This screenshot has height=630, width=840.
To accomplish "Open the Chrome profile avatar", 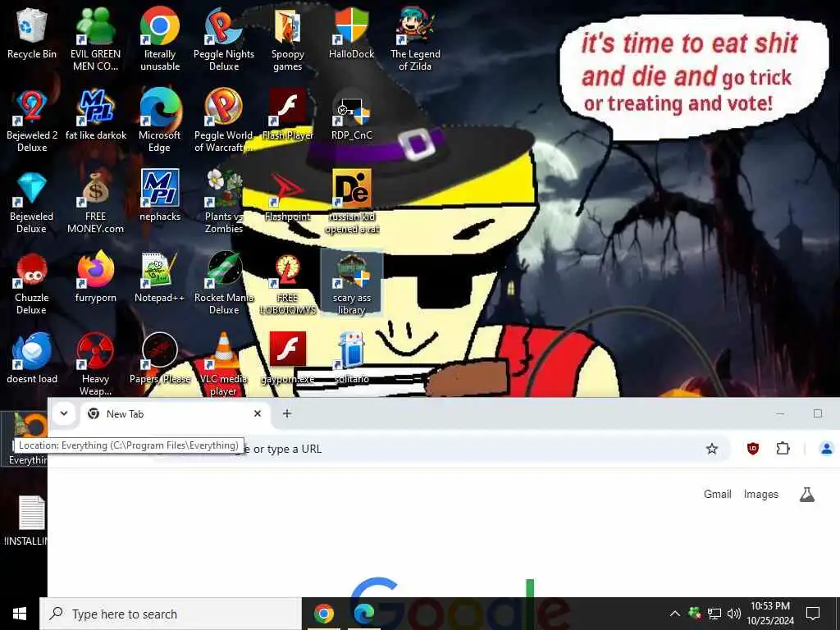I will pyautogui.click(x=827, y=449).
